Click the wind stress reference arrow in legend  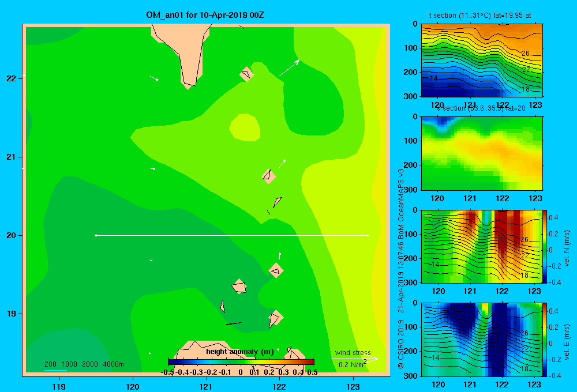pos(355,359)
